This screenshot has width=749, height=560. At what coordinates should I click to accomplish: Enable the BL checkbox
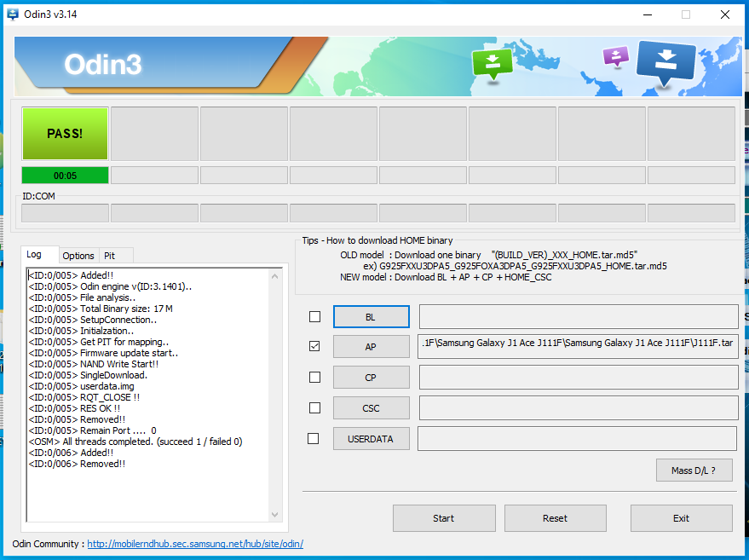pyautogui.click(x=314, y=317)
